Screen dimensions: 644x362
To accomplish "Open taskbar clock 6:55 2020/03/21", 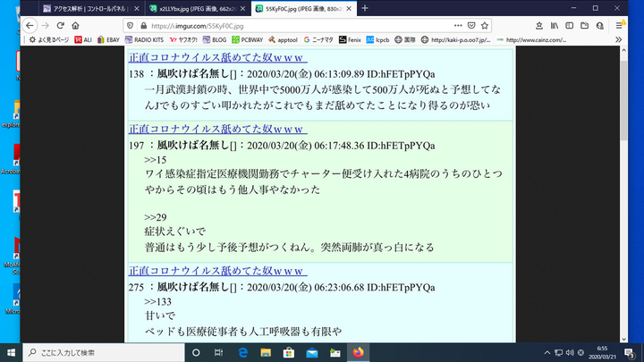I will click(x=603, y=352).
